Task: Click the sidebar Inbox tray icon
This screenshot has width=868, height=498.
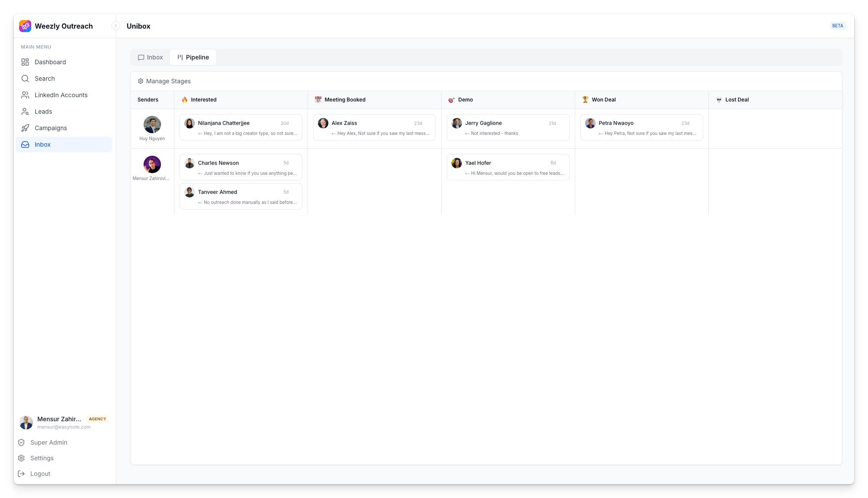Action: pos(25,144)
